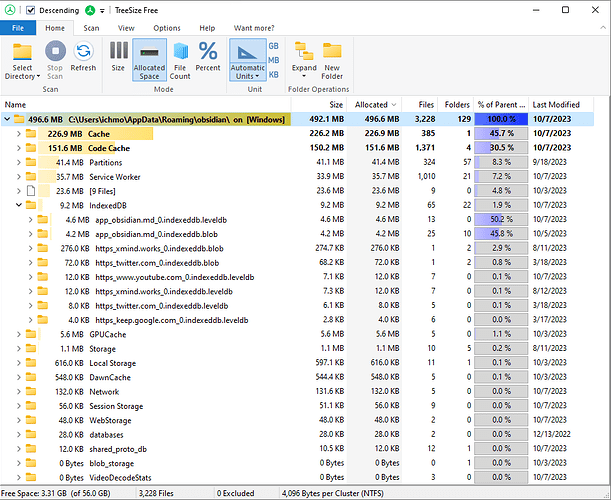Sort by the Size column header
This screenshot has width=611, height=500.
click(318, 104)
